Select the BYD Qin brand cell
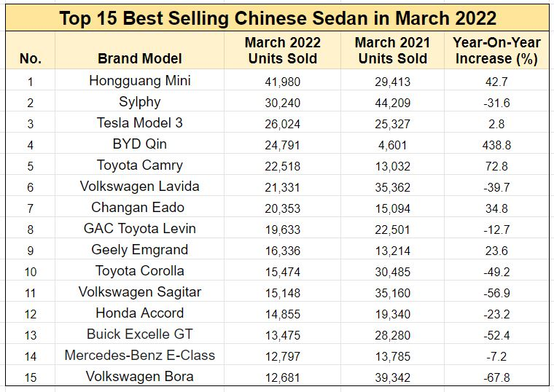Viewport: 554px width, 392px height. (140, 144)
